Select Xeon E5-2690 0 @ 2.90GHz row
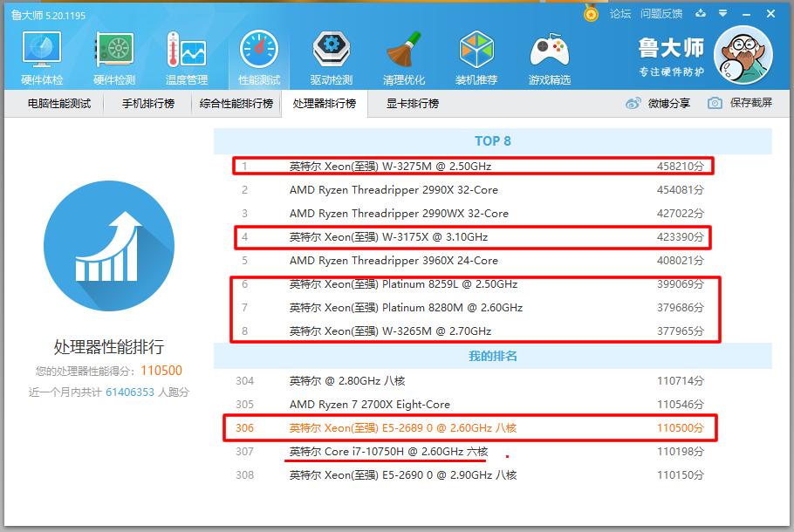 tap(493, 474)
